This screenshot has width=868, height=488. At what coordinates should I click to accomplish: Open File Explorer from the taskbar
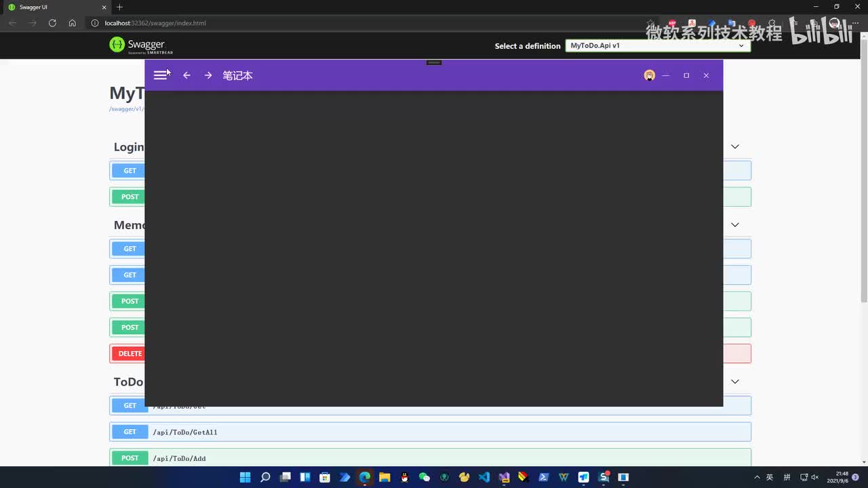click(384, 477)
